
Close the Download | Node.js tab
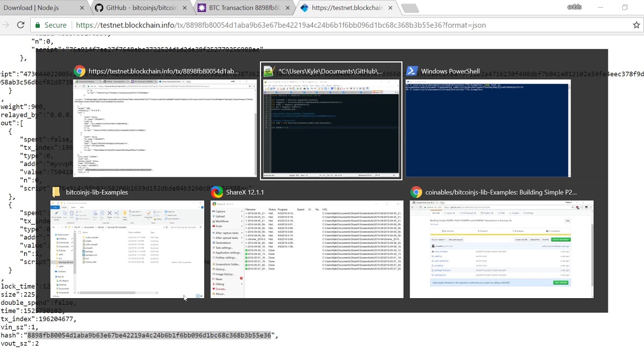[x=82, y=8]
